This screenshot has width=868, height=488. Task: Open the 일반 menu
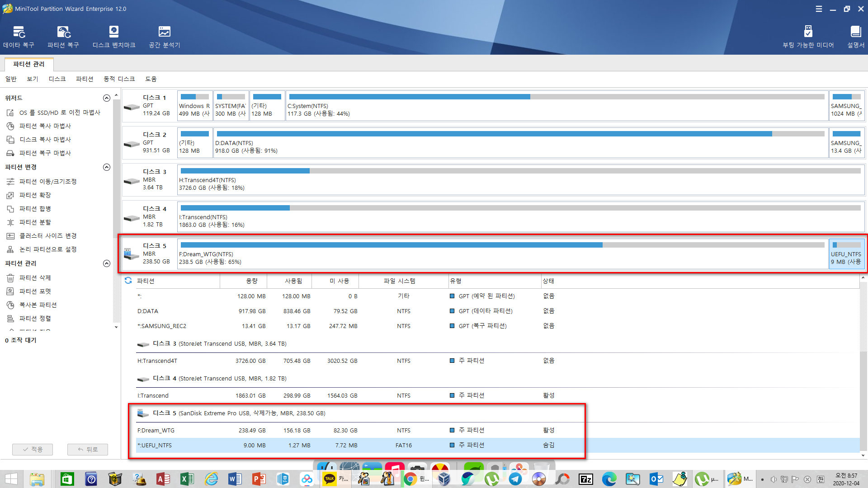pyautogui.click(x=11, y=79)
